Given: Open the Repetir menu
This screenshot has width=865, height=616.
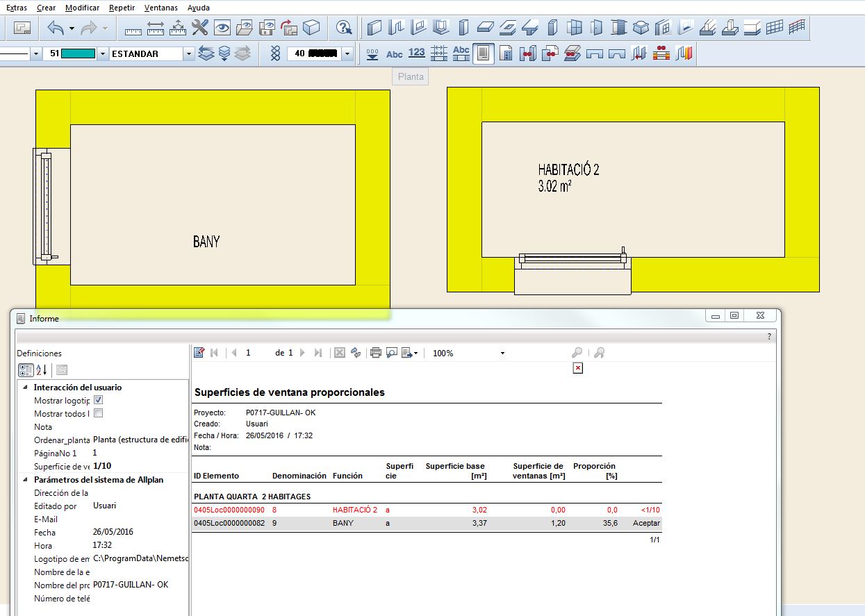Looking at the screenshot, I should point(122,8).
